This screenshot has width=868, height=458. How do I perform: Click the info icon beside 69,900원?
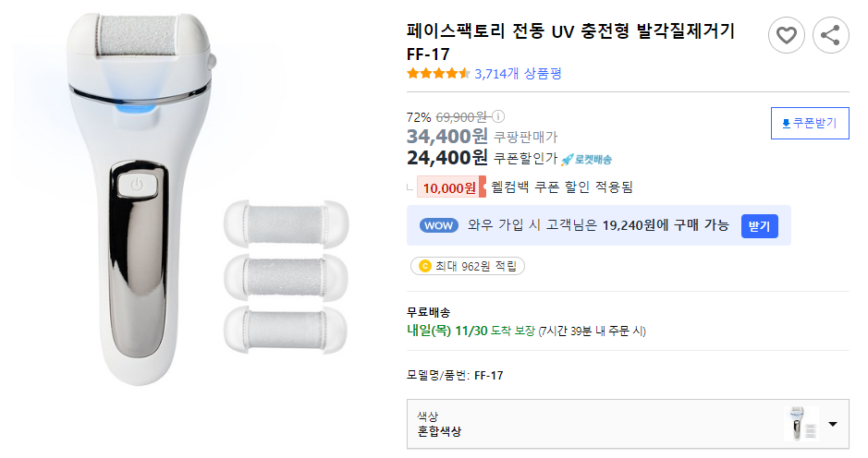coord(498,117)
